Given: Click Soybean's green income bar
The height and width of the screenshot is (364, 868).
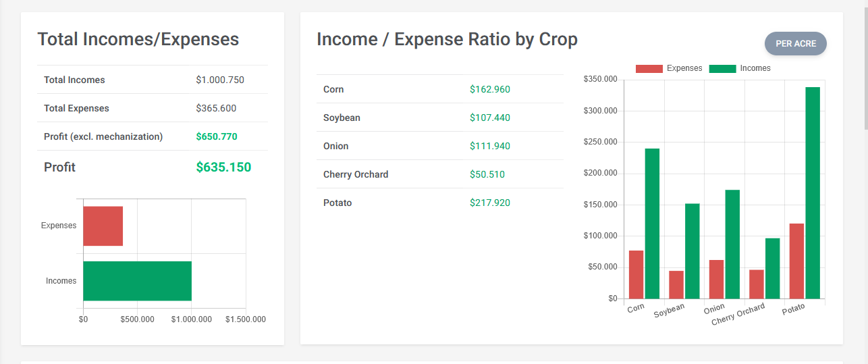Looking at the screenshot, I should (x=693, y=251).
